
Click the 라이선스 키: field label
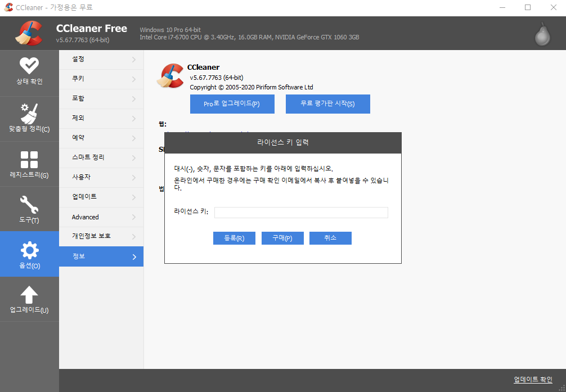tap(191, 212)
